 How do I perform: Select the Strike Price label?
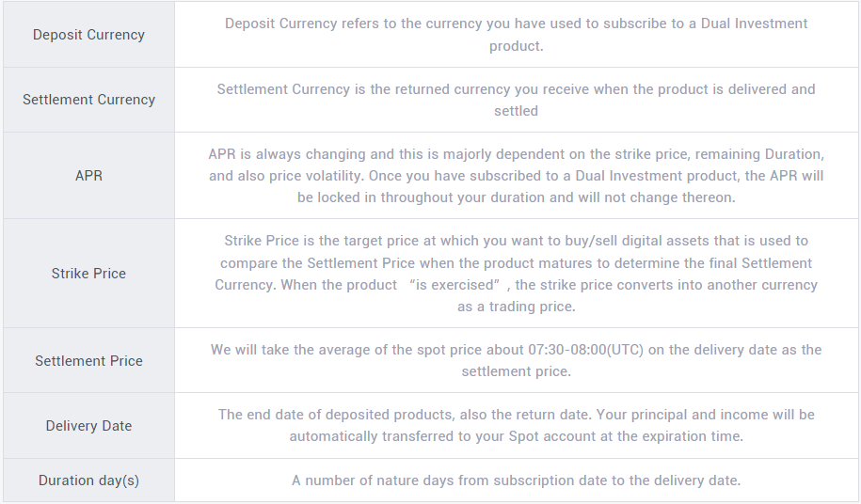[x=88, y=273]
